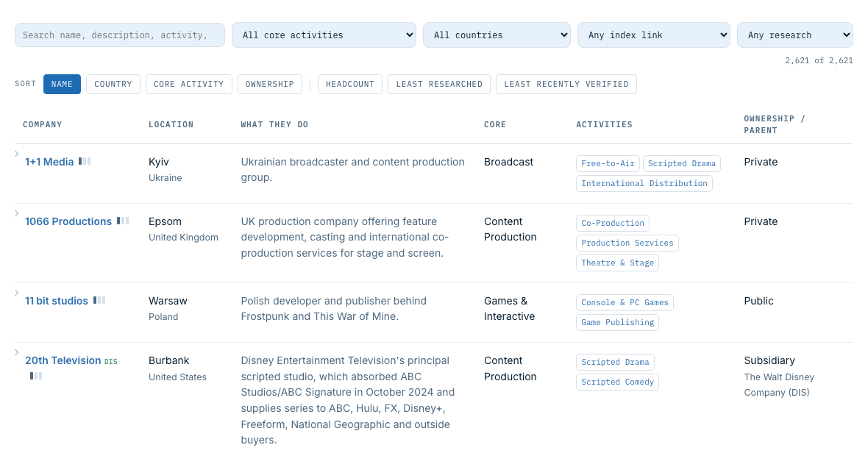Screen dimensions: 868x456
Task: Select the Free-to-Air activity tag
Action: point(608,163)
